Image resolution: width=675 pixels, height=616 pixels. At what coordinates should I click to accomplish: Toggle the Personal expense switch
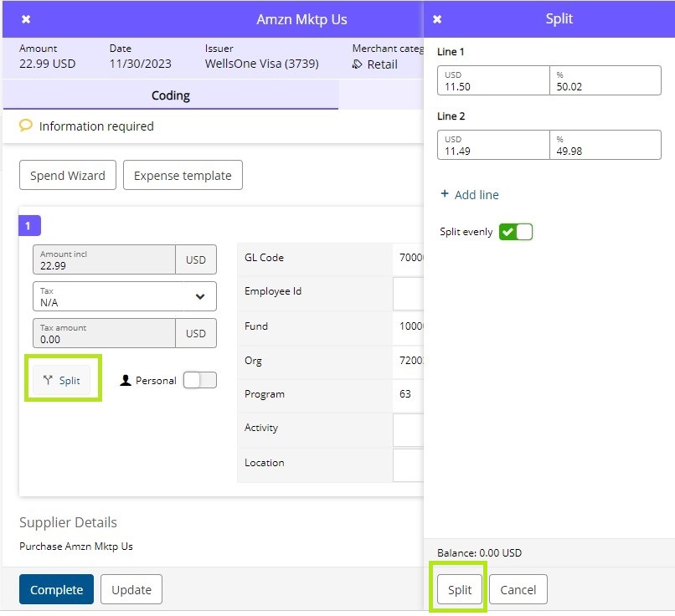[199, 380]
